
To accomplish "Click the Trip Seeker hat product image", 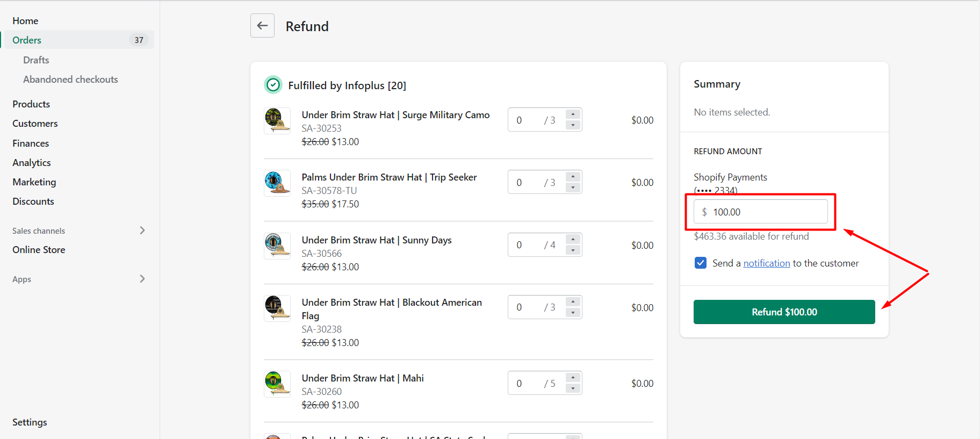I will pyautogui.click(x=277, y=183).
